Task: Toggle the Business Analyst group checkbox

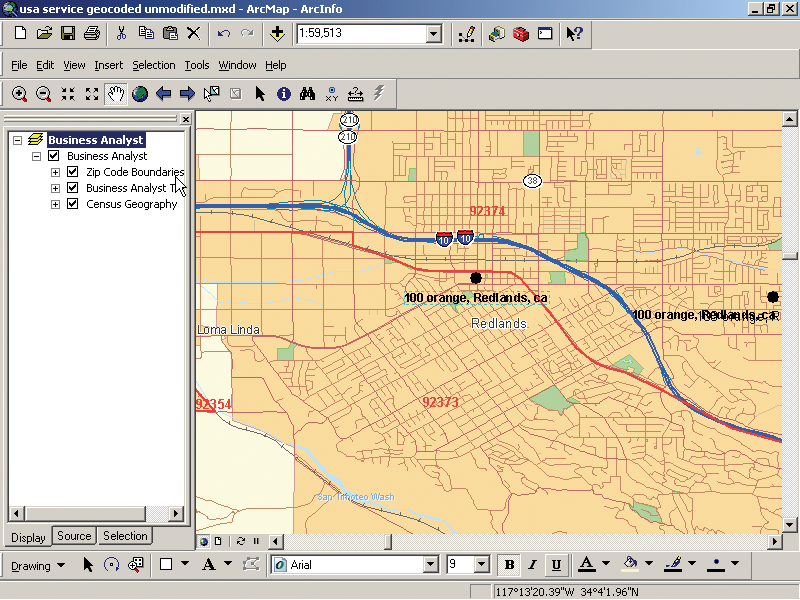Action: click(54, 156)
